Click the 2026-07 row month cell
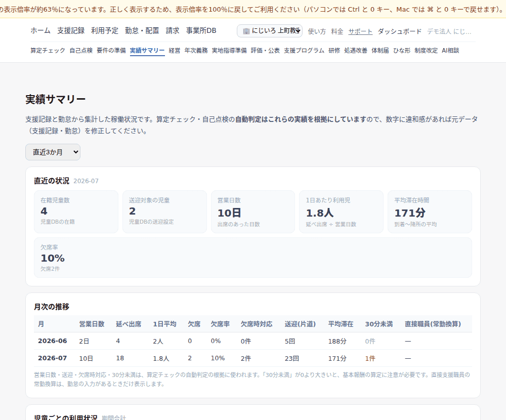Viewport: 506px width, 420px height. [x=53, y=358]
